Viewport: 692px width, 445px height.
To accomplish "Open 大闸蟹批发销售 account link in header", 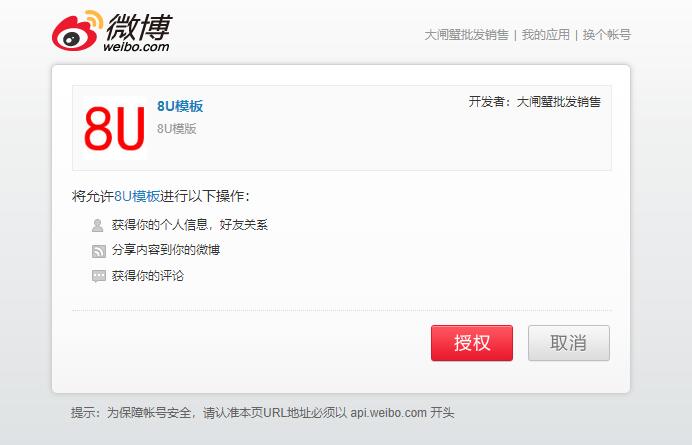I will [466, 34].
